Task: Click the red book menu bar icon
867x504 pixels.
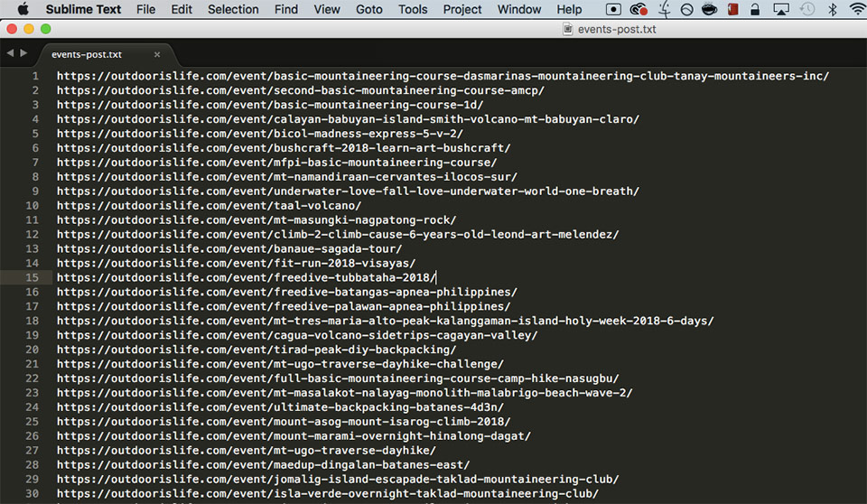Action: 733,9
